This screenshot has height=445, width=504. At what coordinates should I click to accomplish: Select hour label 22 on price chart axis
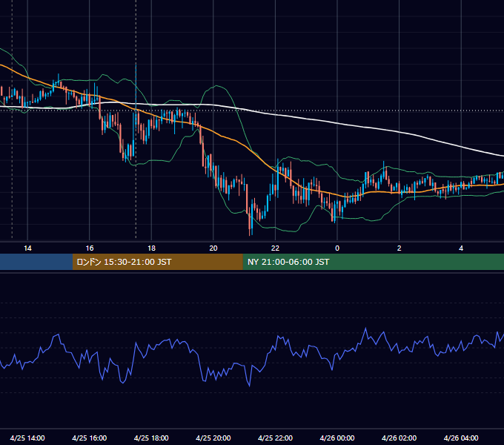(x=275, y=248)
